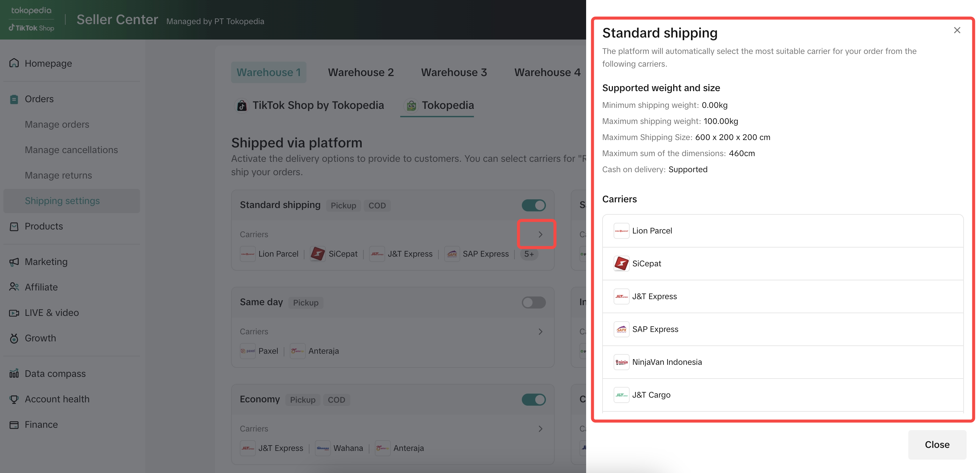Screen dimensions: 980x473
Task: Open Manage cancellations in sidebar
Action: point(71,150)
